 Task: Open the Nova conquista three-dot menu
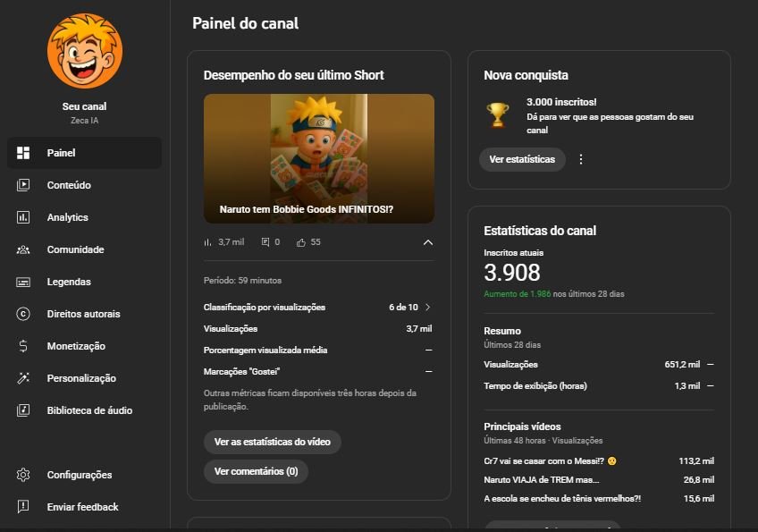tap(581, 159)
